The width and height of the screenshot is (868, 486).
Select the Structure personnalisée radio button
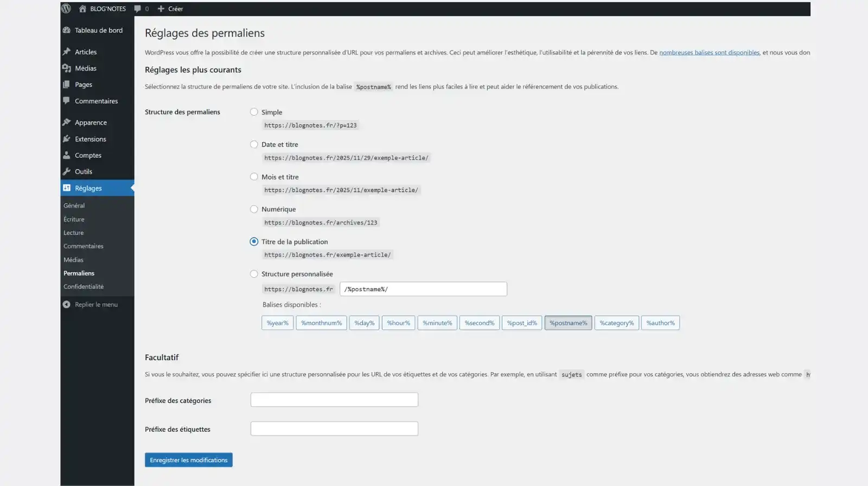(254, 274)
